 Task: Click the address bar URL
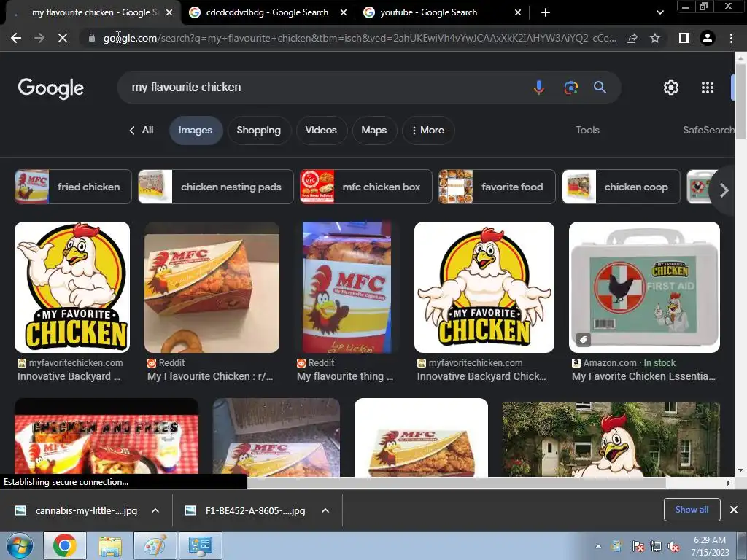pyautogui.click(x=360, y=38)
